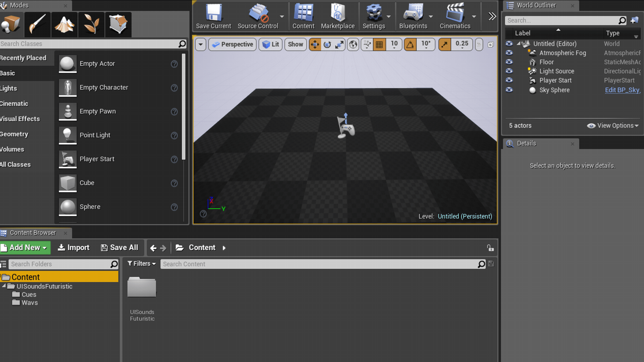Screen dimensions: 644x362
Task: Select the rotate transform tool
Action: 327,44
